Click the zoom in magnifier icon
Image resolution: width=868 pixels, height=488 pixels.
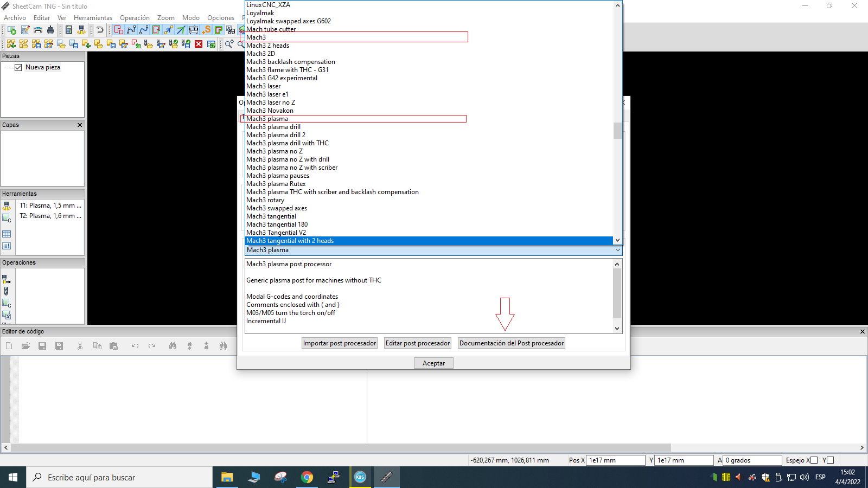(x=229, y=44)
